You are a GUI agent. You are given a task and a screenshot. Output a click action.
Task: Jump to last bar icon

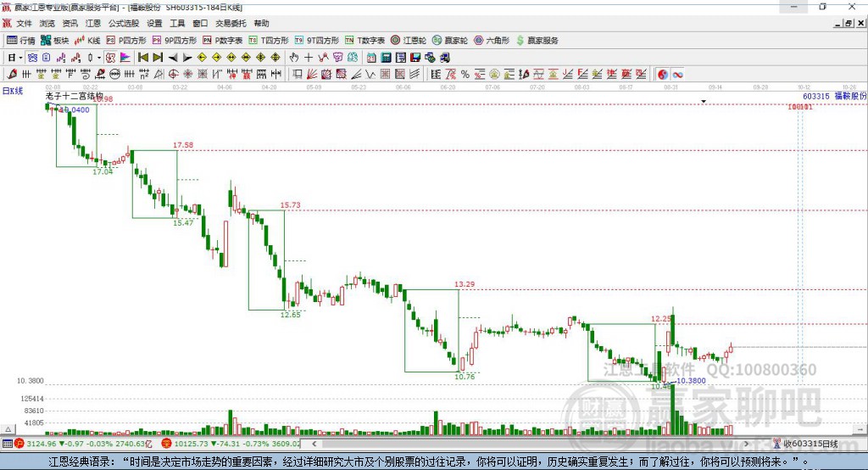[158, 58]
